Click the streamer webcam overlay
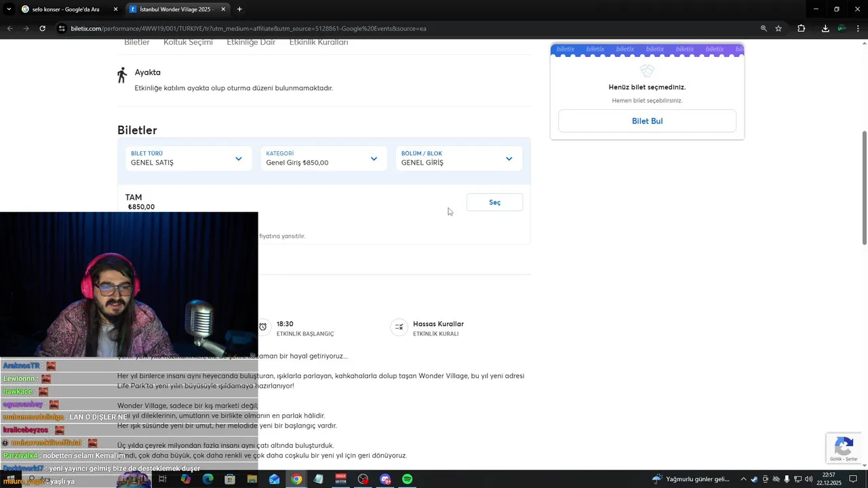 [x=129, y=285]
